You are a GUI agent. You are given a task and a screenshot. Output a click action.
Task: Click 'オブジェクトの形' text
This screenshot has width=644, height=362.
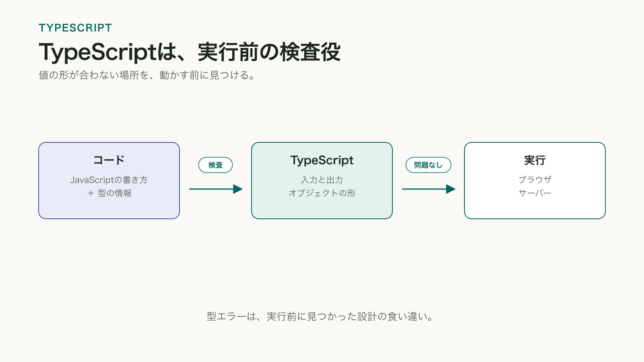tap(322, 193)
